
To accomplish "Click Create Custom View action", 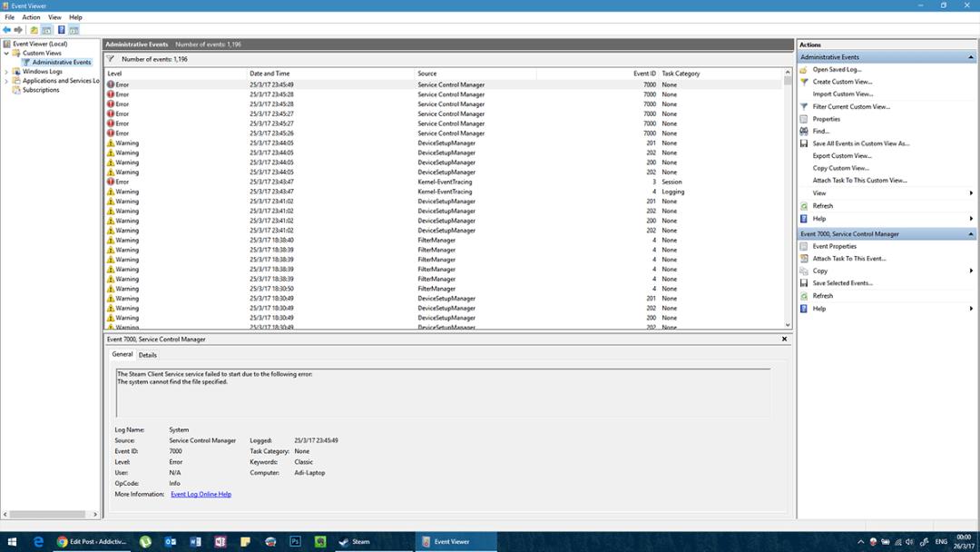I will point(842,82).
